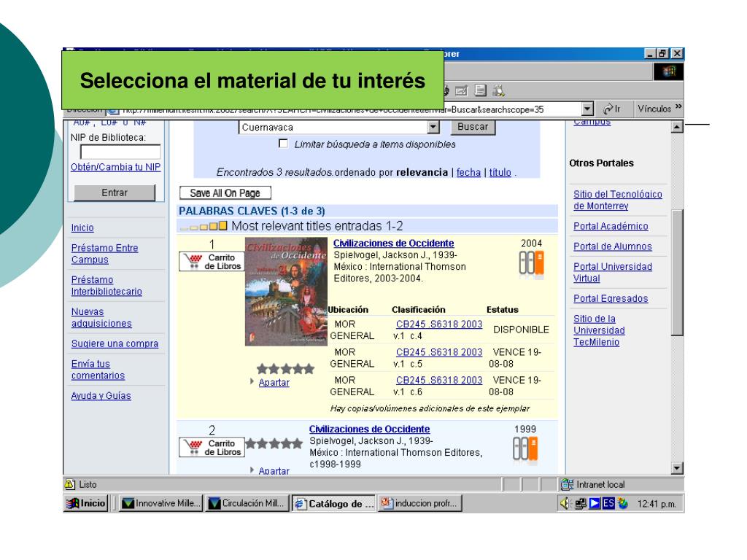Click the relevance indicator squares icon
Viewport: 747px width, 560px height.
[x=204, y=226]
